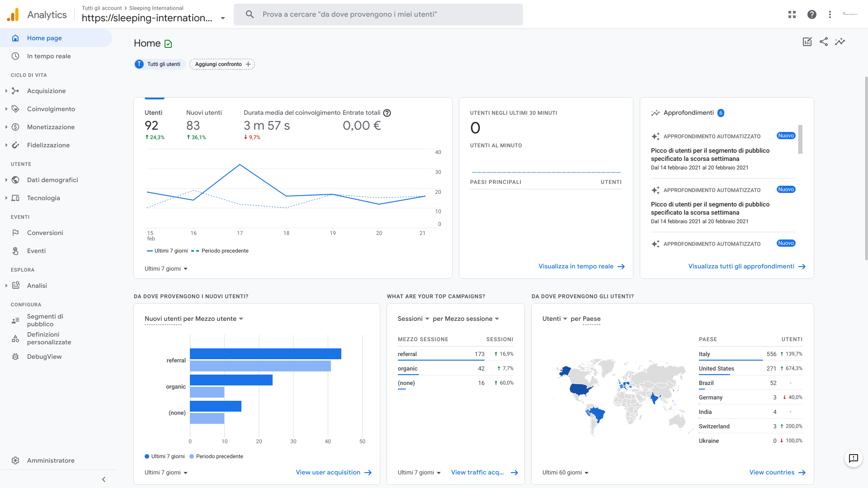Click the Analytics logo icon
This screenshot has height=488, width=868.
tap(13, 14)
